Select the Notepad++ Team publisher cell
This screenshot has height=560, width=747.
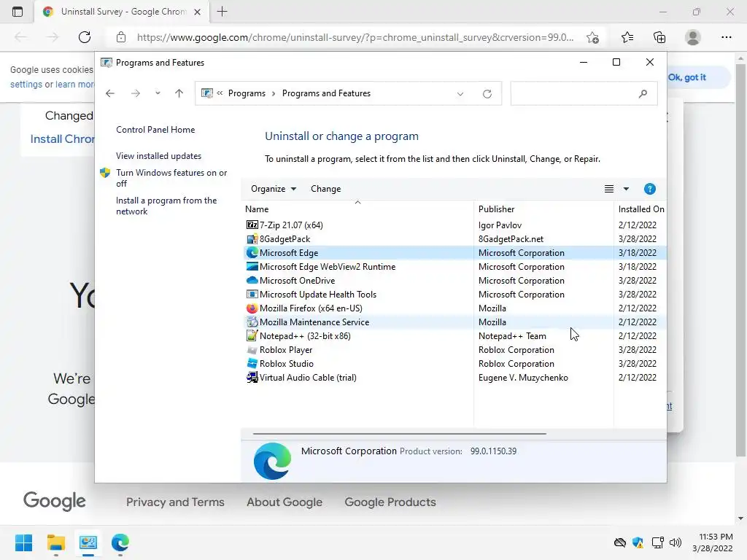[512, 335]
